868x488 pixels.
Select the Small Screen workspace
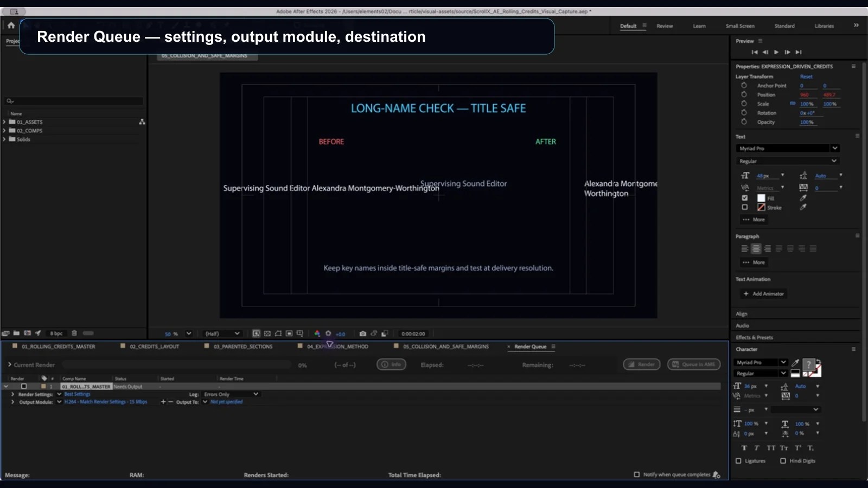[740, 26]
